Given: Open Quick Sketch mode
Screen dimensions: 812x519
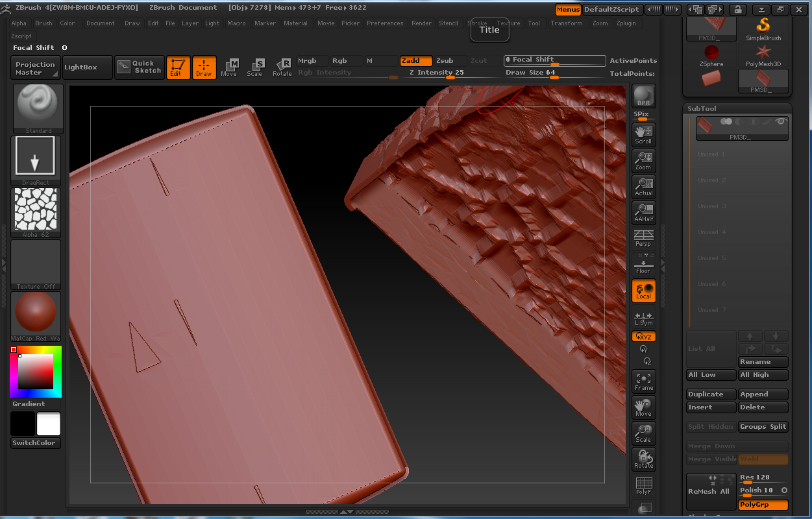Looking at the screenshot, I should [140, 67].
